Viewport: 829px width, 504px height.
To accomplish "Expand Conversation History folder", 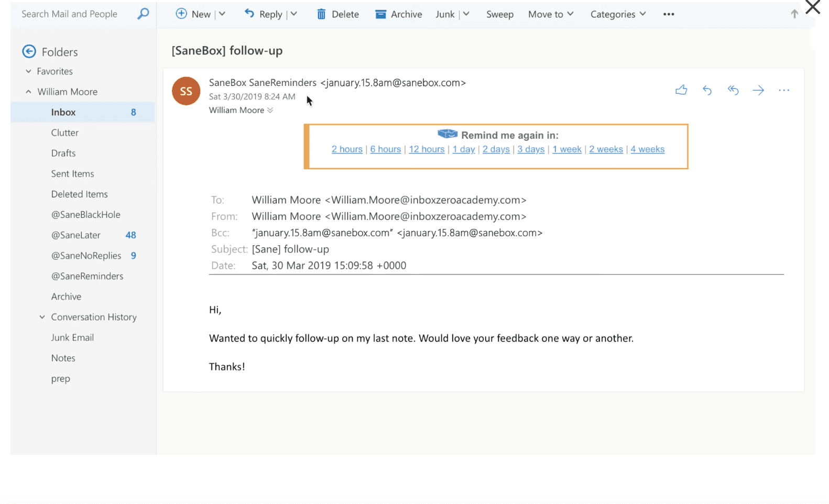I will click(42, 317).
